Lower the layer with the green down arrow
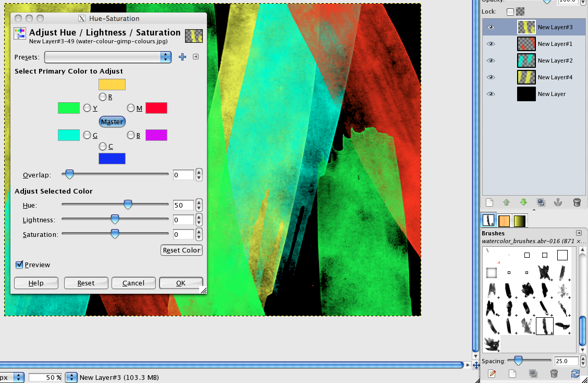 (x=523, y=203)
